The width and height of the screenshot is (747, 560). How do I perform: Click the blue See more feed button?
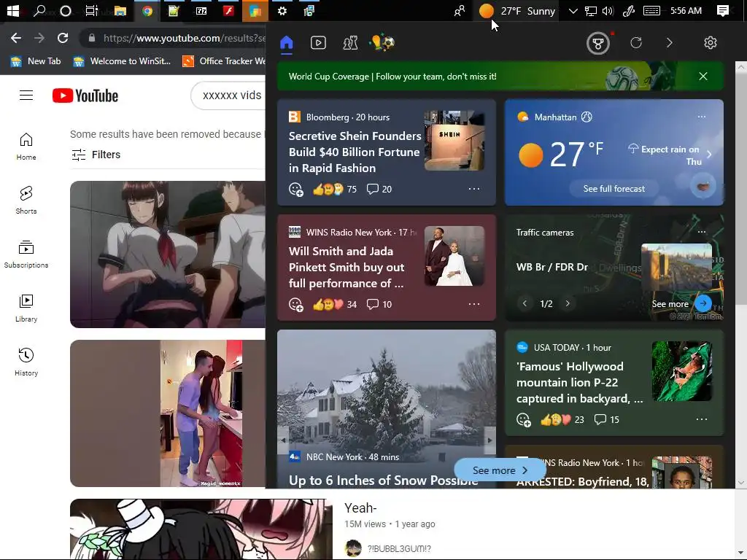500,470
